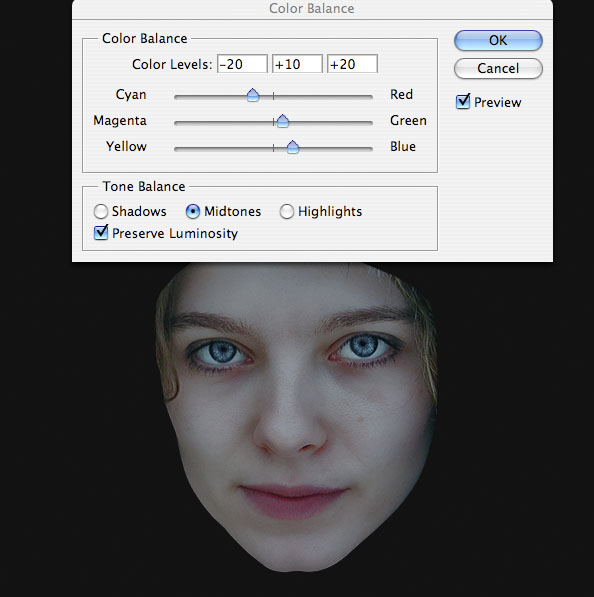The width and height of the screenshot is (594, 597).
Task: Click the Blue label of the slider
Action: [x=403, y=147]
